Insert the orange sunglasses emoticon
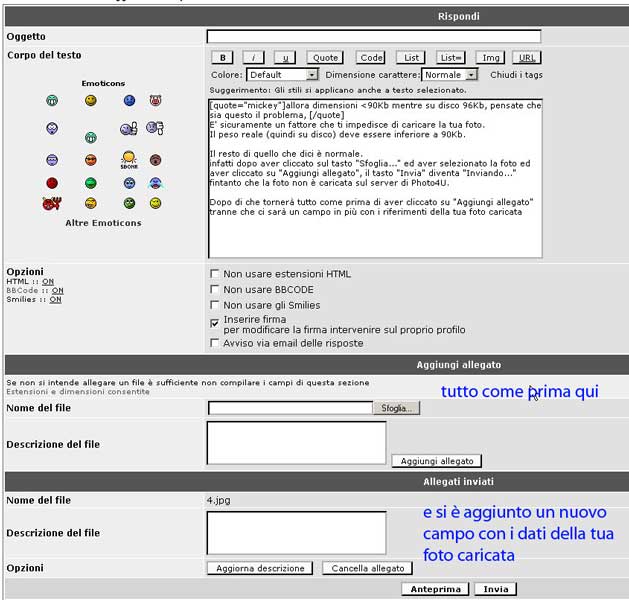Viewport: 629px width, 600px height. coord(90,160)
